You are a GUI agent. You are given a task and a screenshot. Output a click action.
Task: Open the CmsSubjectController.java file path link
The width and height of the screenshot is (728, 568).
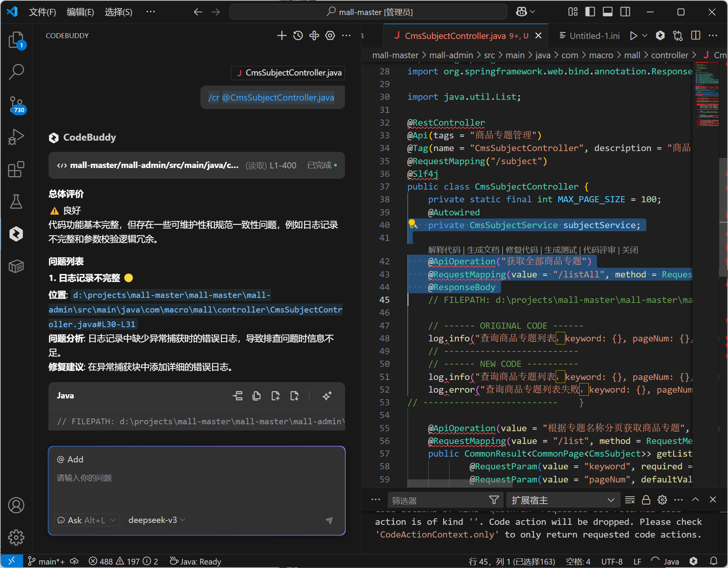click(195, 310)
